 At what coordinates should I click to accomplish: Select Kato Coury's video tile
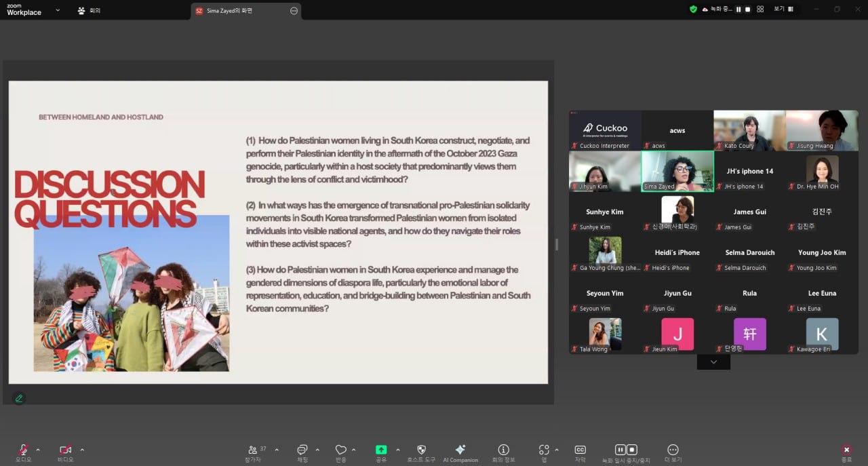click(749, 130)
